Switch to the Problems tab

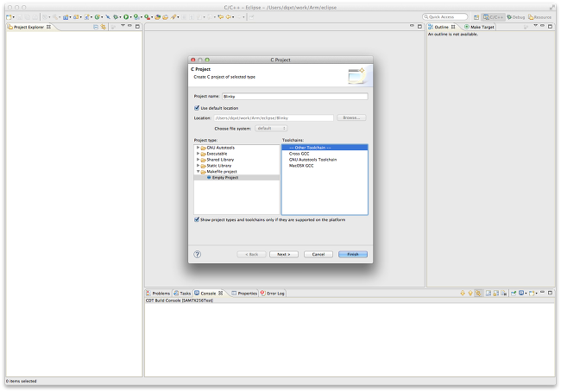point(158,294)
